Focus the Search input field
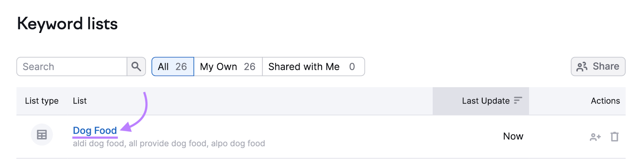 coord(72,67)
